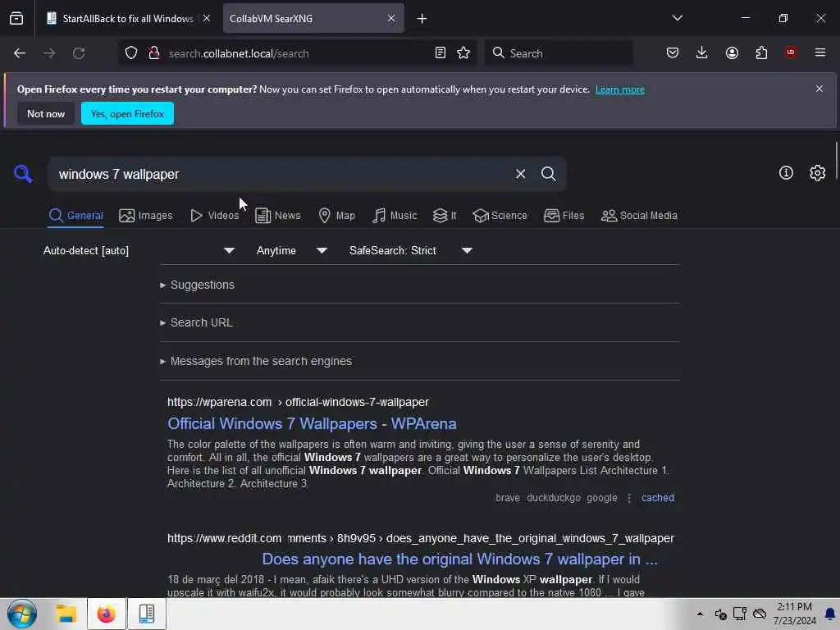Switch to StartAllBack tab

127,18
